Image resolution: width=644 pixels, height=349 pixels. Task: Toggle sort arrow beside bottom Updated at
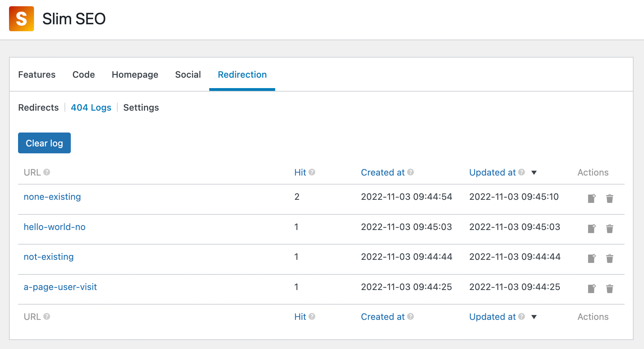[x=534, y=317]
